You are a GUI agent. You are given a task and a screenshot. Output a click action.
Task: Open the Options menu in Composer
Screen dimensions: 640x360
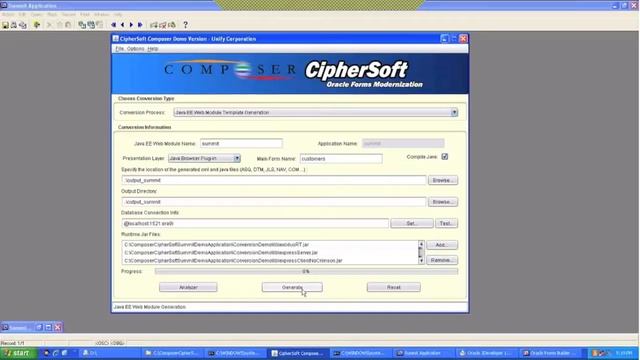136,49
